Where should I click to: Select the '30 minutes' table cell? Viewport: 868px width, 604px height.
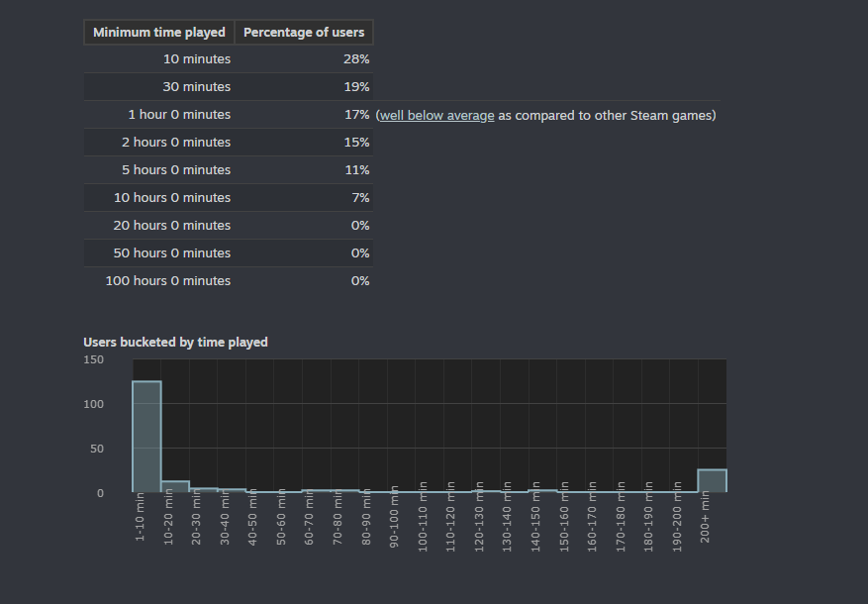pos(159,86)
